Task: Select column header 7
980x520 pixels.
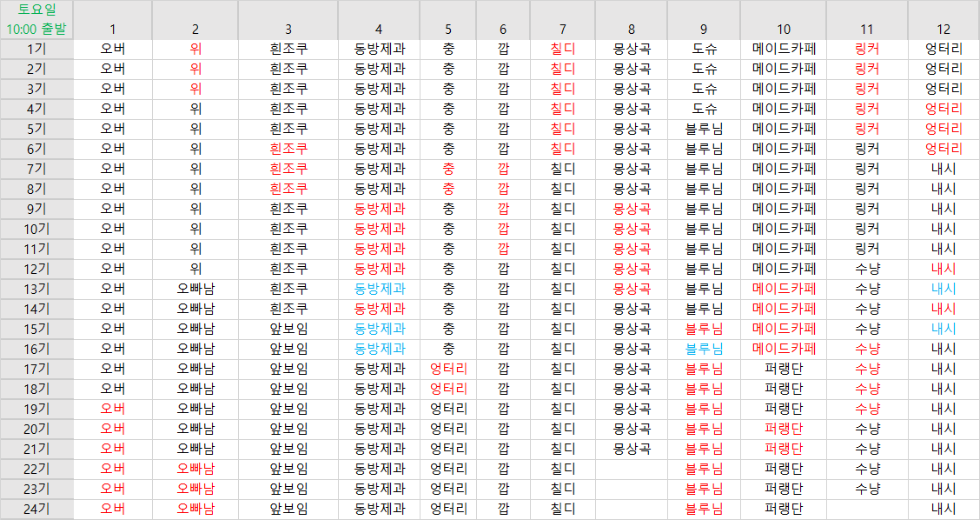Action: point(563,29)
